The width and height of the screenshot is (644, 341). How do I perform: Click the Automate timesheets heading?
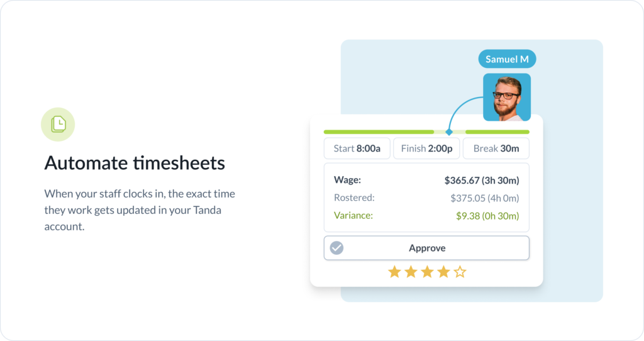pos(135,163)
